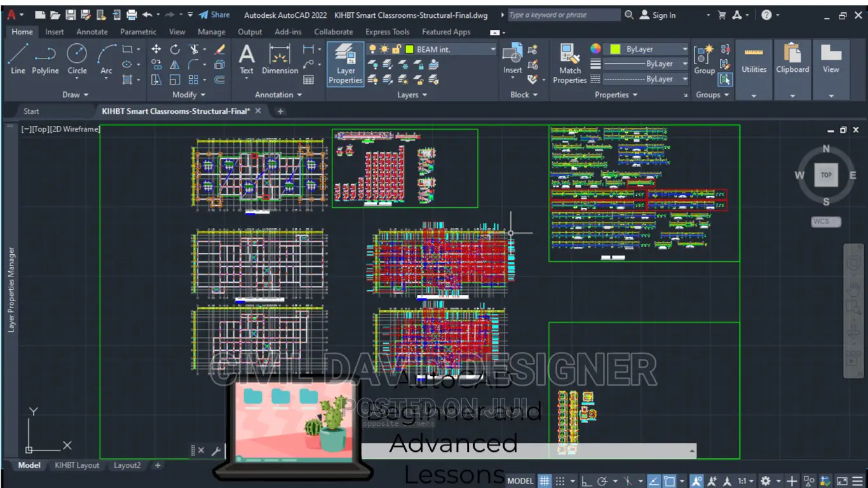
Task: Toggle Ortho mode in status bar
Action: click(x=587, y=481)
